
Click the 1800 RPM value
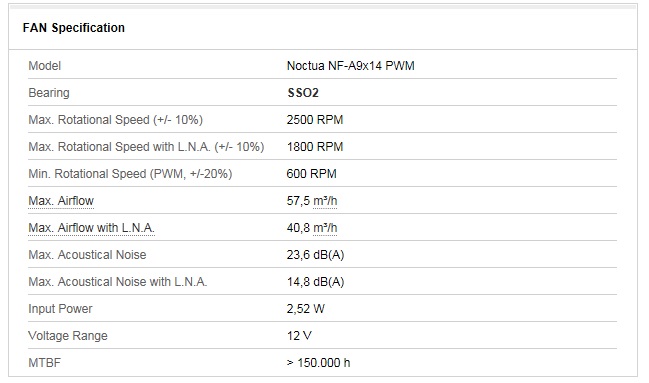315,147
